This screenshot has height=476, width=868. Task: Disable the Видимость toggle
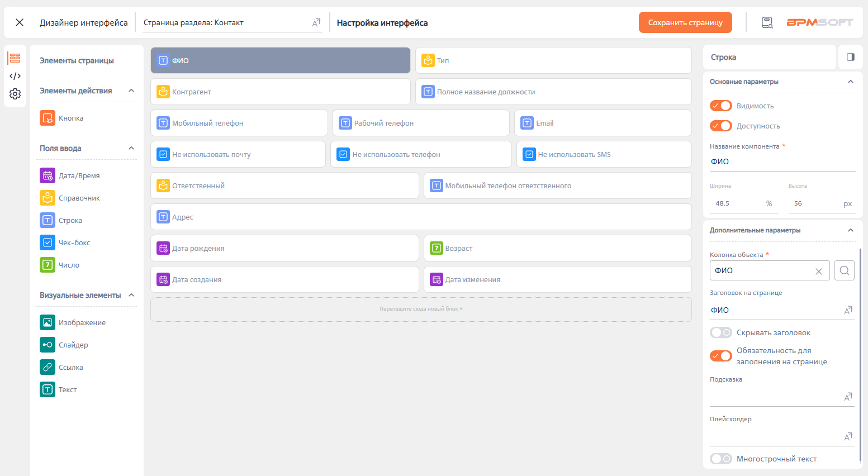click(720, 106)
